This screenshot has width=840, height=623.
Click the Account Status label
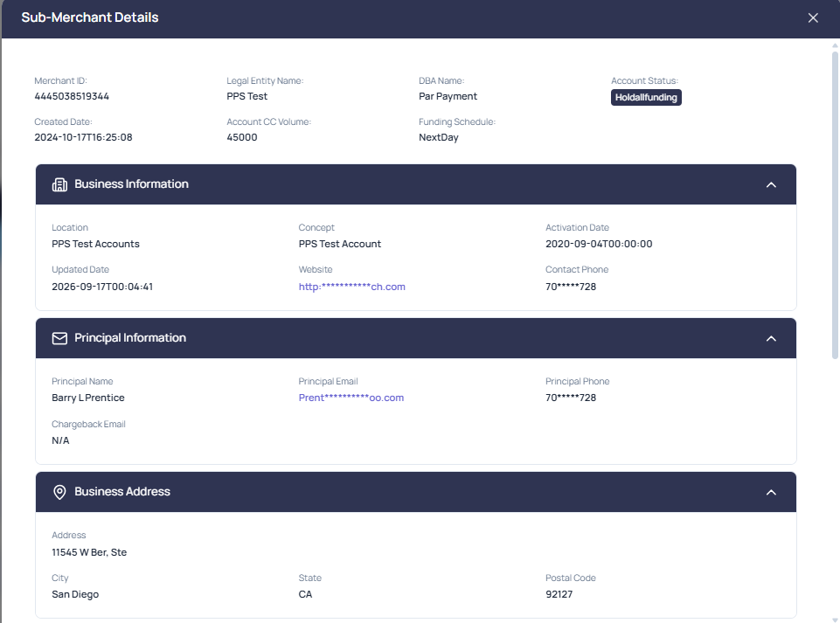coord(644,81)
